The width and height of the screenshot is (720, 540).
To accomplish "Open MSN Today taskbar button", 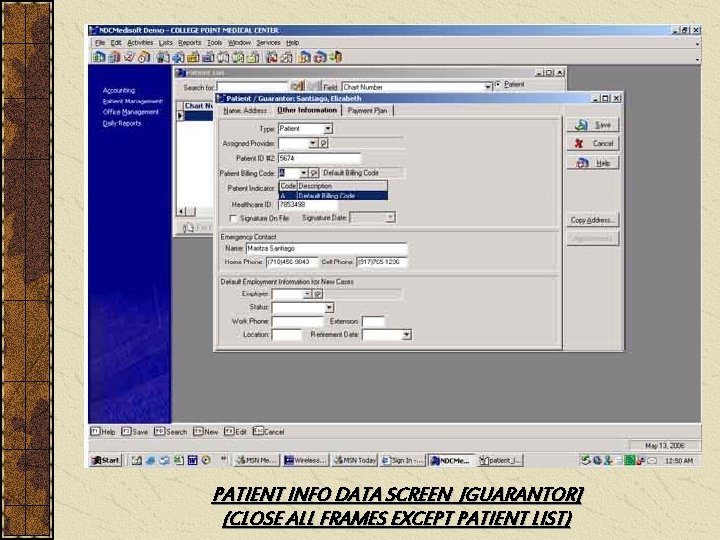I will point(354,460).
